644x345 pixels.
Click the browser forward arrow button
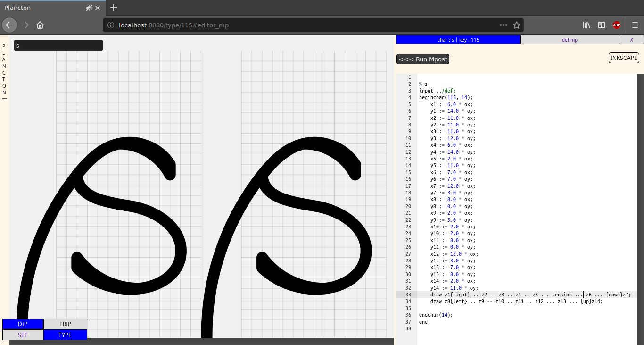click(25, 25)
